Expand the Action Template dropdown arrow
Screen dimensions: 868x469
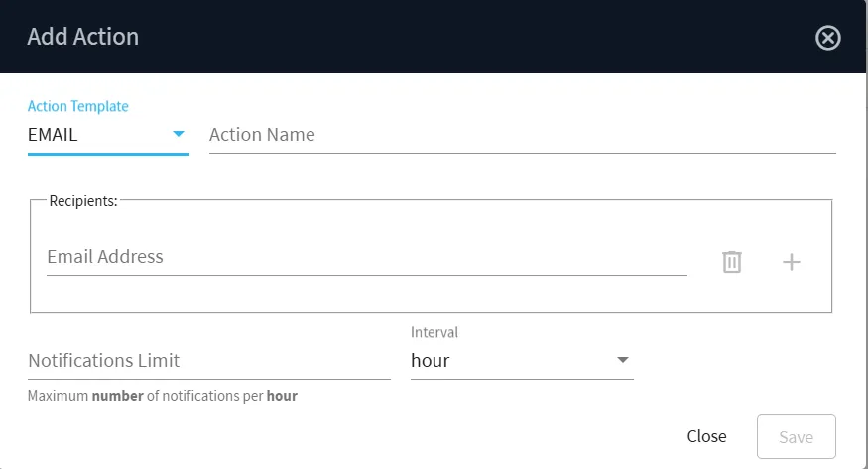tap(179, 134)
